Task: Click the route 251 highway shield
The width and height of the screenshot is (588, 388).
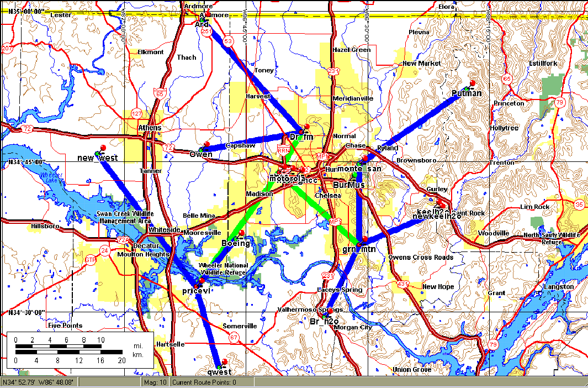Action: pyautogui.click(x=206, y=32)
